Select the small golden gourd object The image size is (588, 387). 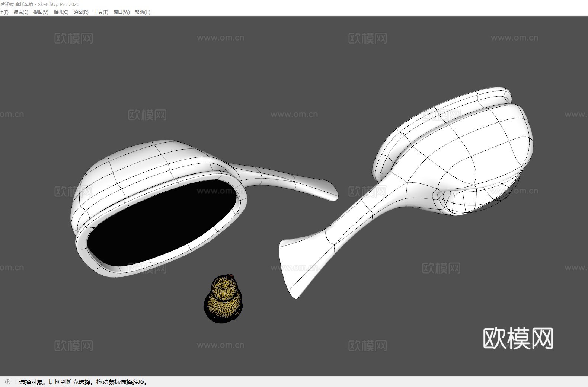point(223,298)
